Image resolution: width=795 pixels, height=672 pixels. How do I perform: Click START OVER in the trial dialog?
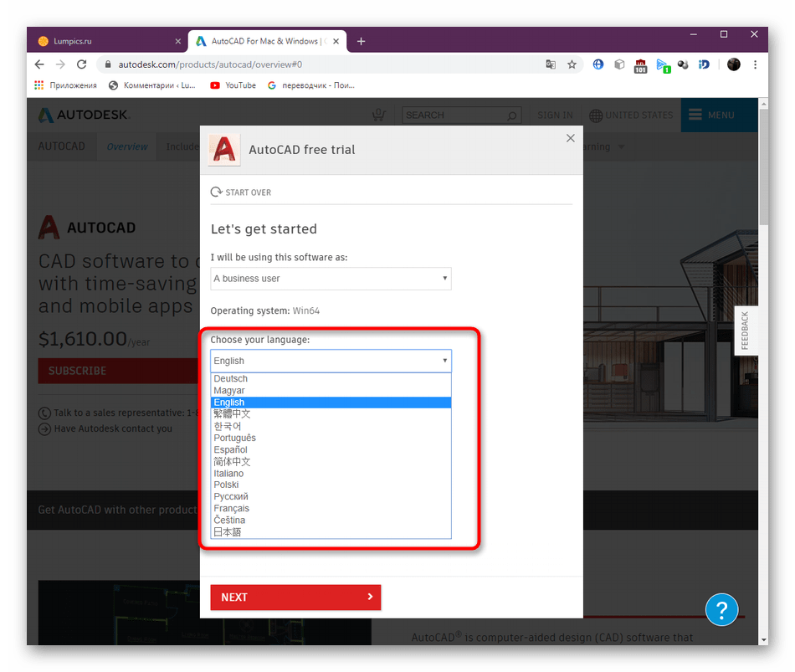point(241,192)
